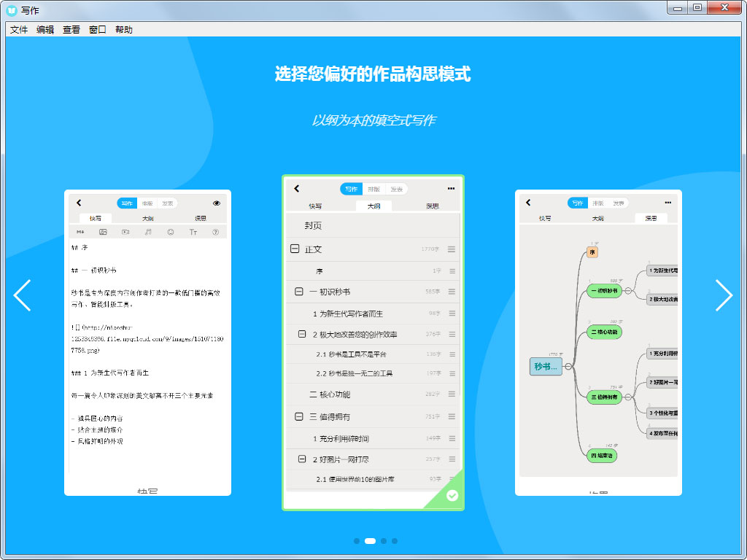Select the 2.1 使用世界前10的图片库 row

[373, 479]
